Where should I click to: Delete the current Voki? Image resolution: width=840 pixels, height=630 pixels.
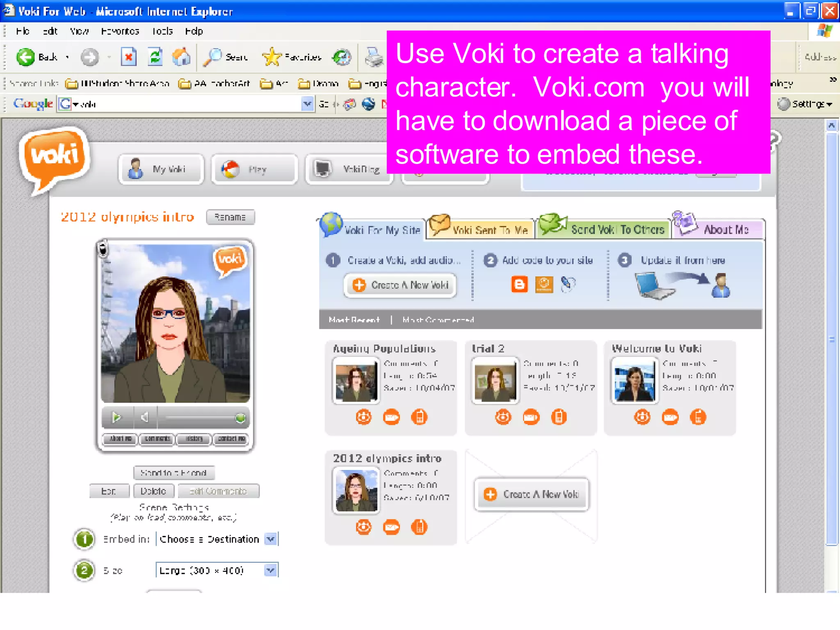click(153, 491)
